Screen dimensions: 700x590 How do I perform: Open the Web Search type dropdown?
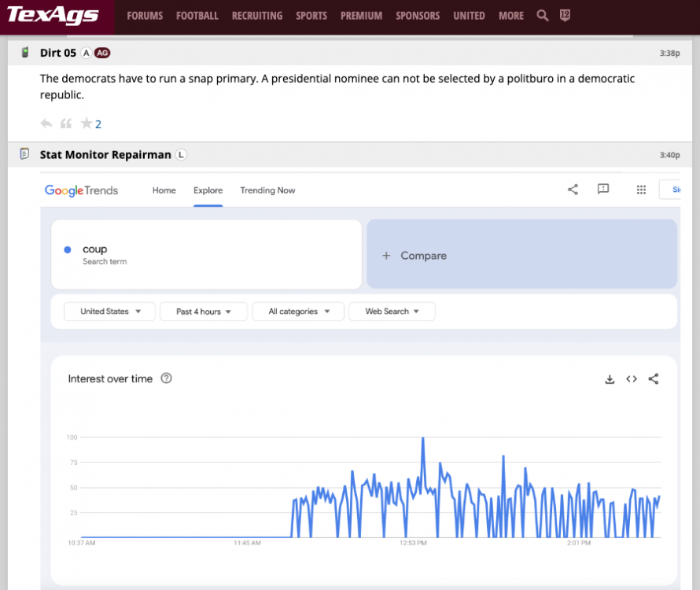pos(392,312)
